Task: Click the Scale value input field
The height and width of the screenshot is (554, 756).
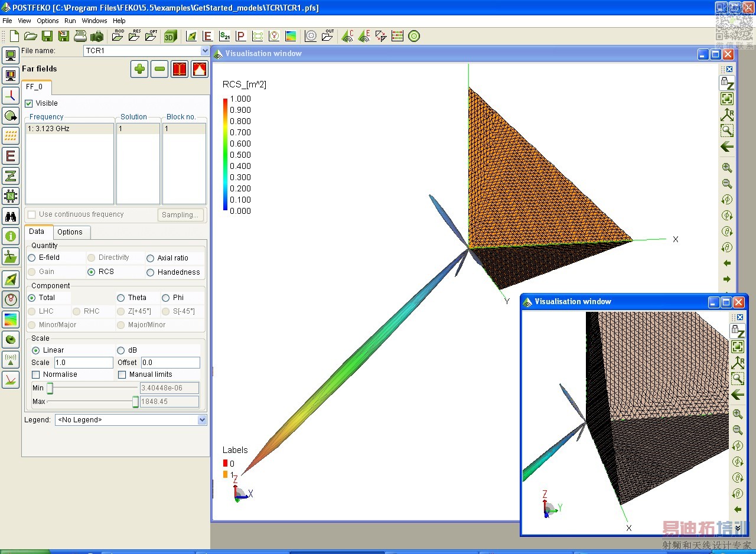Action: click(x=83, y=363)
